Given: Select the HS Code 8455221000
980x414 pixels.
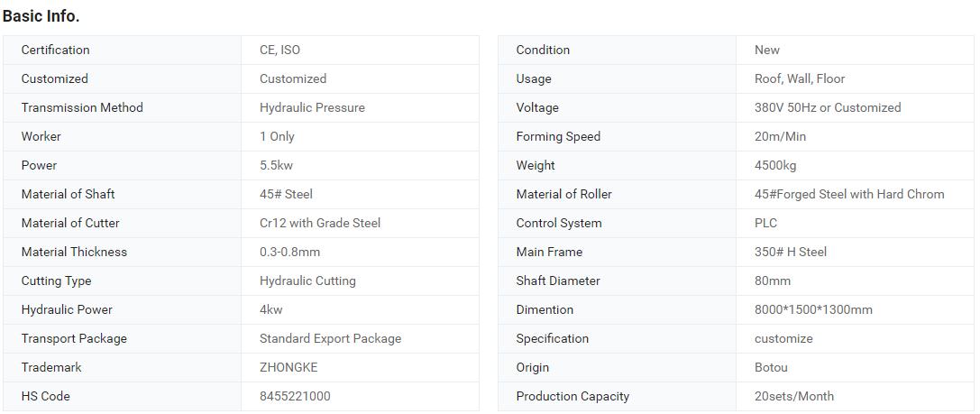Looking at the screenshot, I should point(295,396).
